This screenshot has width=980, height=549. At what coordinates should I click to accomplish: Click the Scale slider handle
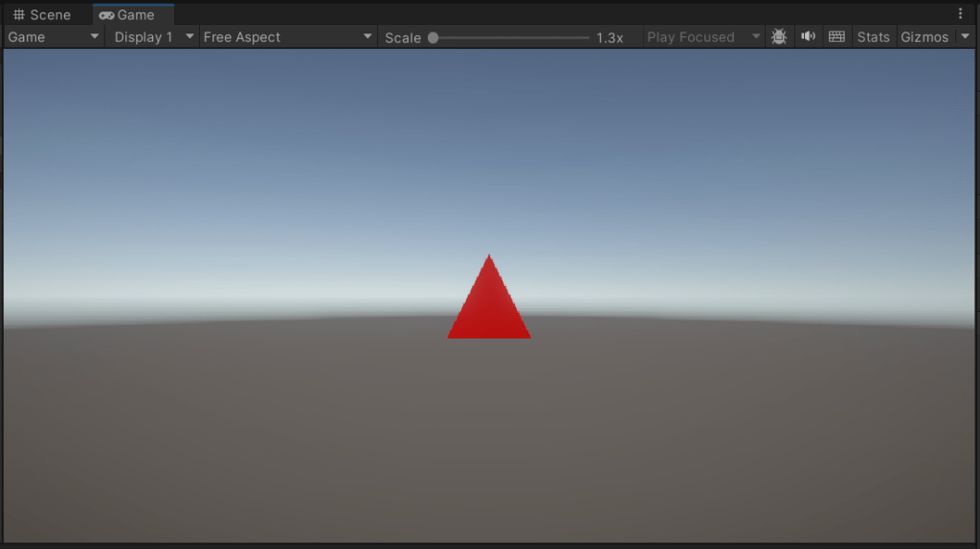[434, 37]
